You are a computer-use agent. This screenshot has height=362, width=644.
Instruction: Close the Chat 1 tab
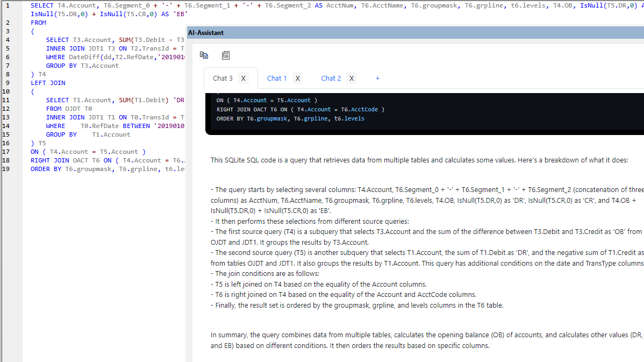click(297, 78)
